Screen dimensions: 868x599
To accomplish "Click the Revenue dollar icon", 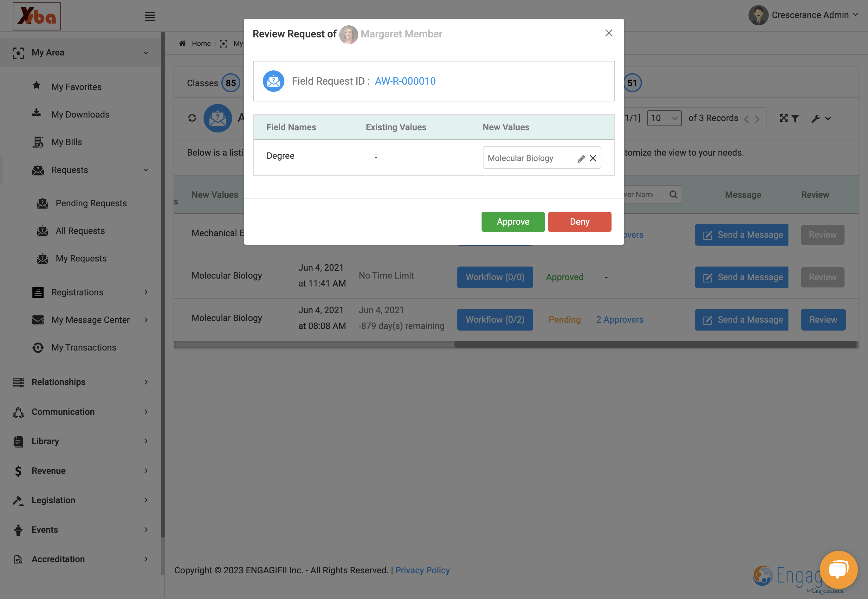I will 18,471.
